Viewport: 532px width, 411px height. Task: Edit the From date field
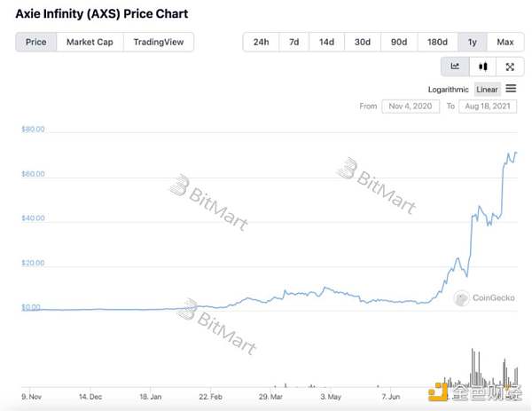coord(411,107)
